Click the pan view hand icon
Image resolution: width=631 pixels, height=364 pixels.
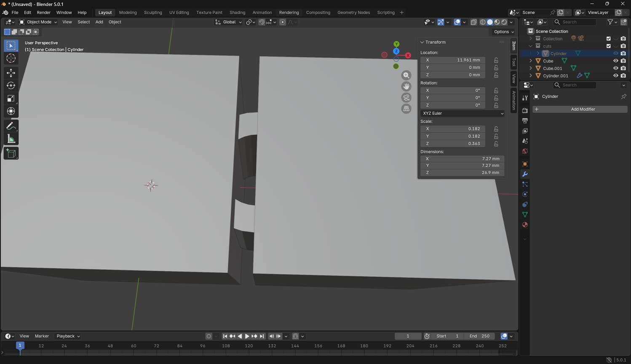(406, 86)
